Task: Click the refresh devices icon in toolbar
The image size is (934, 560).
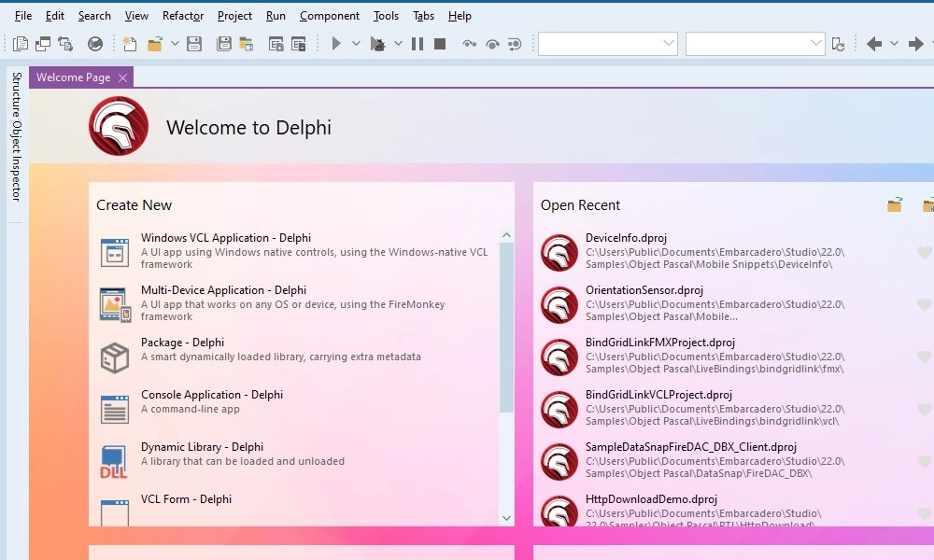Action: tap(838, 44)
